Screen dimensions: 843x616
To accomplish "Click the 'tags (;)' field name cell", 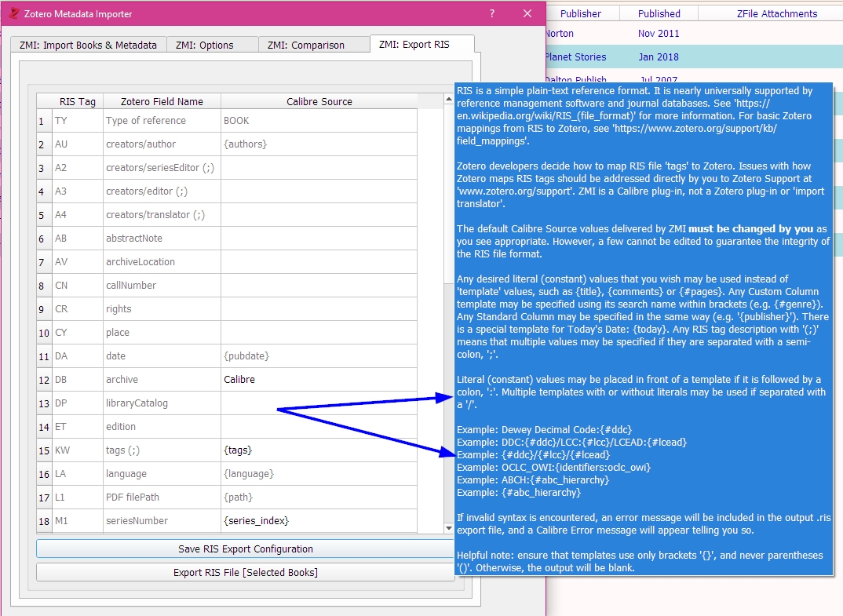I will point(162,450).
